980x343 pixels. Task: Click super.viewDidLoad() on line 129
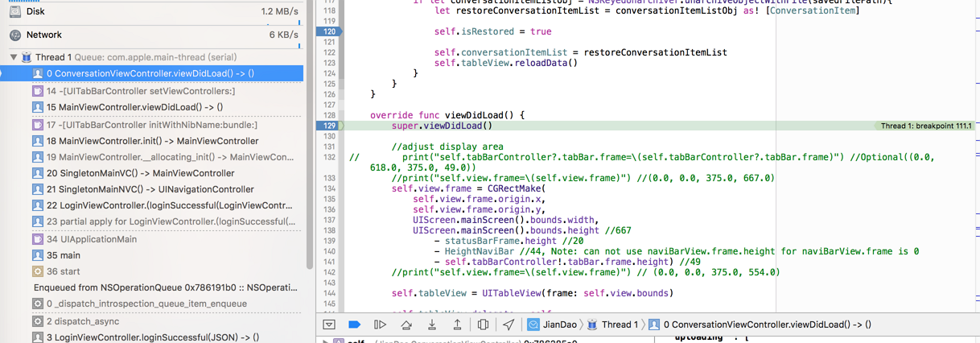(x=442, y=126)
